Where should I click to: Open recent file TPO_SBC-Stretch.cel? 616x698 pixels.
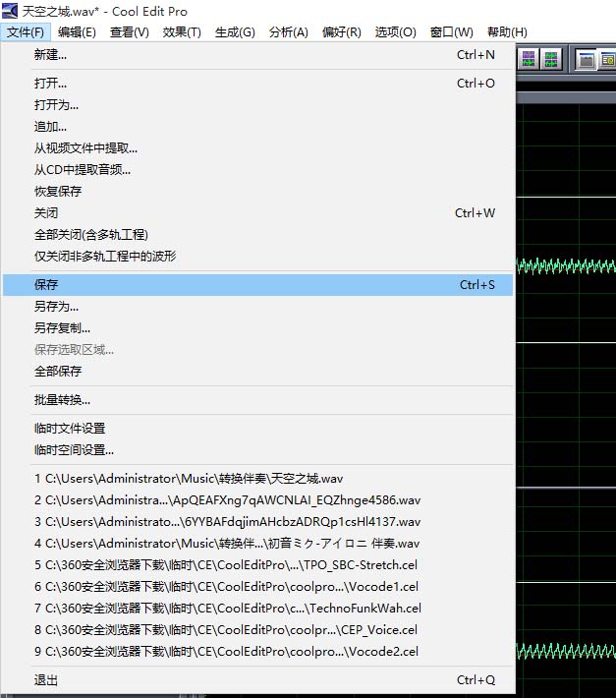point(257,565)
